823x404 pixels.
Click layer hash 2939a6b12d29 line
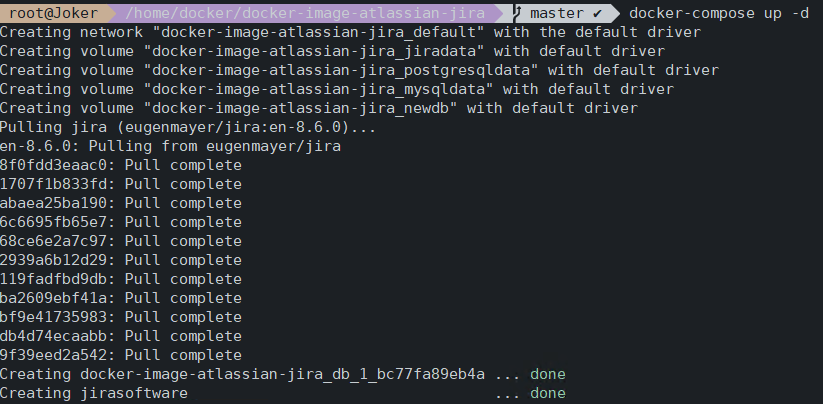coord(121,260)
